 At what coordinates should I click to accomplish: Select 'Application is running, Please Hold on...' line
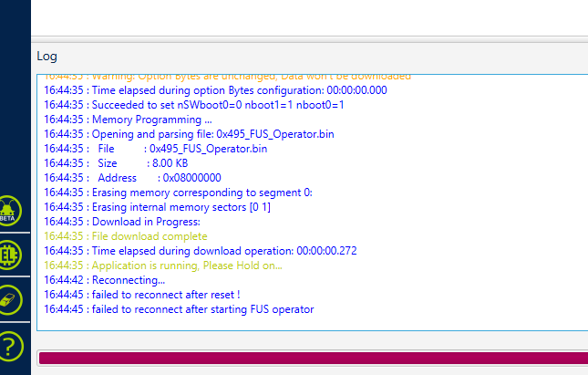163,266
